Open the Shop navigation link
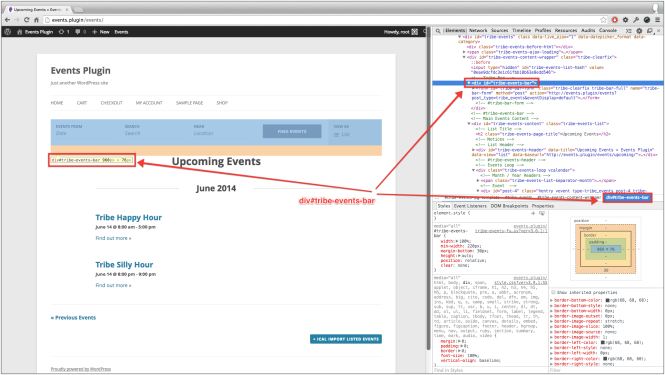Screen dimensions: 665x375 click(222, 103)
